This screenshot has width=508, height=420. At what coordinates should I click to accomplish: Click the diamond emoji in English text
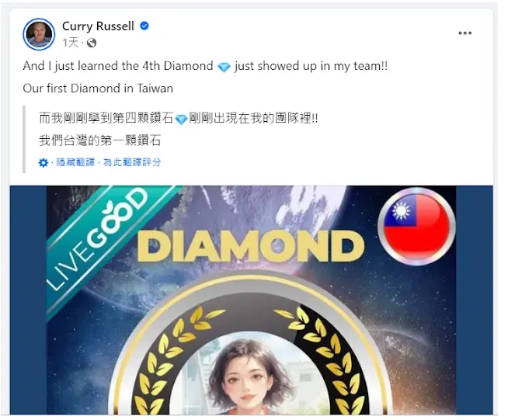point(224,67)
